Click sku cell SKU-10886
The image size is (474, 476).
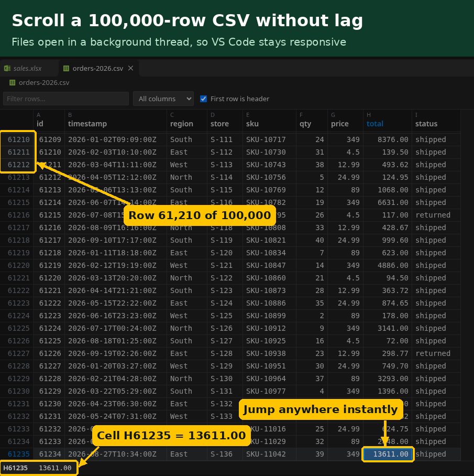click(x=269, y=304)
